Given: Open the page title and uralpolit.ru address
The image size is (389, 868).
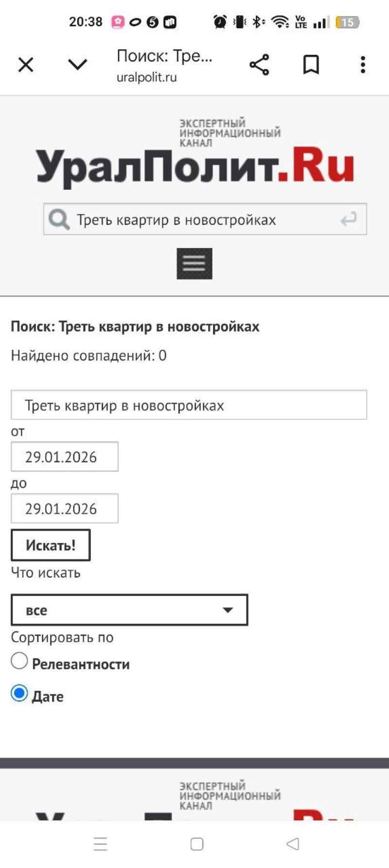Looking at the screenshot, I should click(x=164, y=66).
